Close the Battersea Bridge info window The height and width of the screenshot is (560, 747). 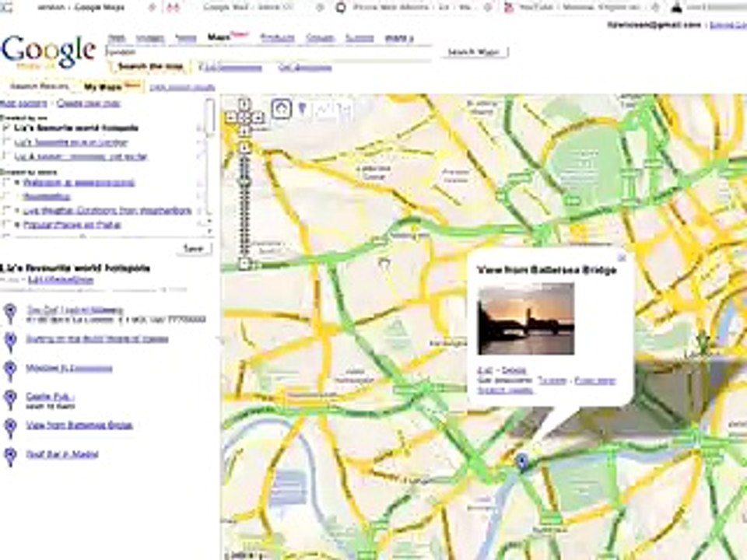pyautogui.click(x=622, y=257)
